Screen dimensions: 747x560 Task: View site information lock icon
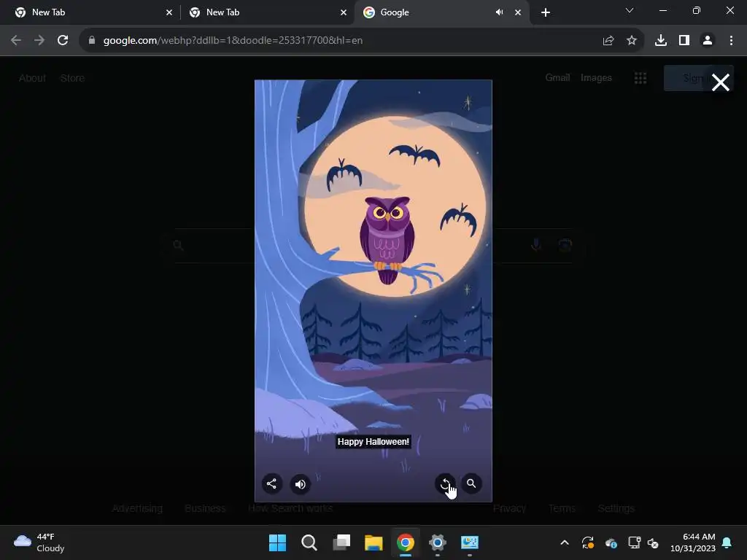pyautogui.click(x=92, y=41)
